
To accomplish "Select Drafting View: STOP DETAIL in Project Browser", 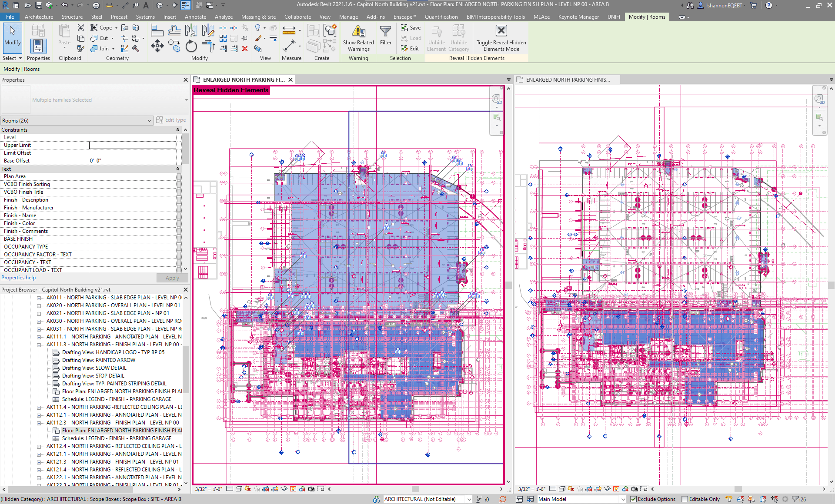I will click(94, 375).
